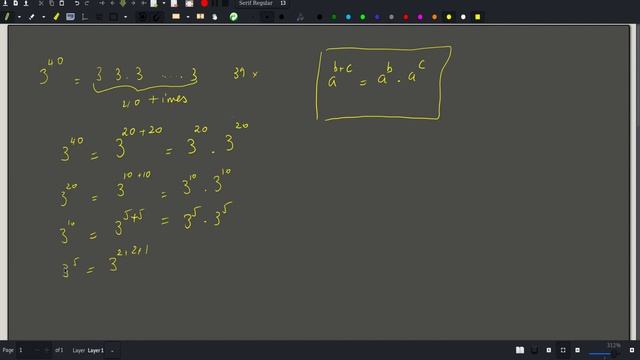
Task: Select the Pen tool
Action: (x=7, y=17)
